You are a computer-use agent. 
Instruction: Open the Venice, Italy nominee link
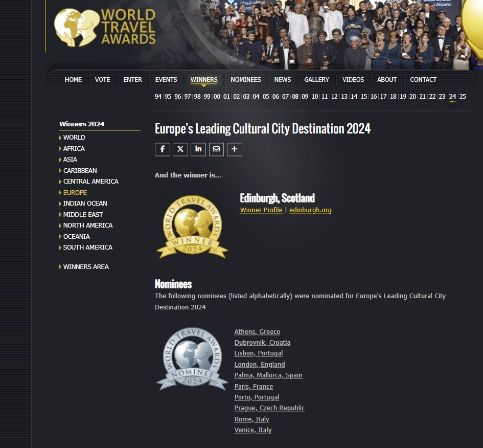pyautogui.click(x=253, y=430)
